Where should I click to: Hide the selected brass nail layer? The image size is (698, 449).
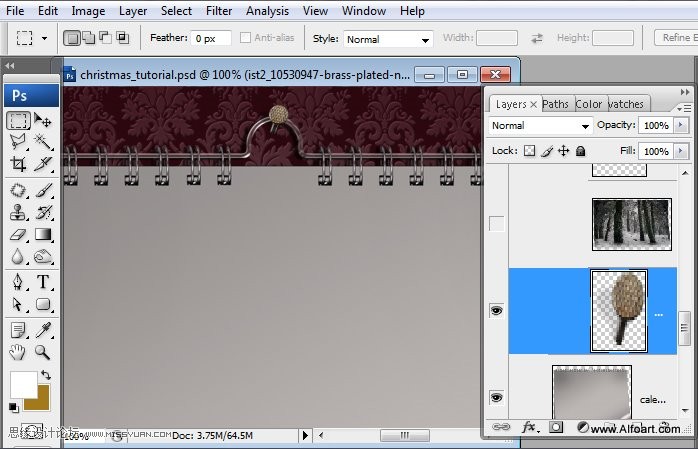pyautogui.click(x=496, y=310)
